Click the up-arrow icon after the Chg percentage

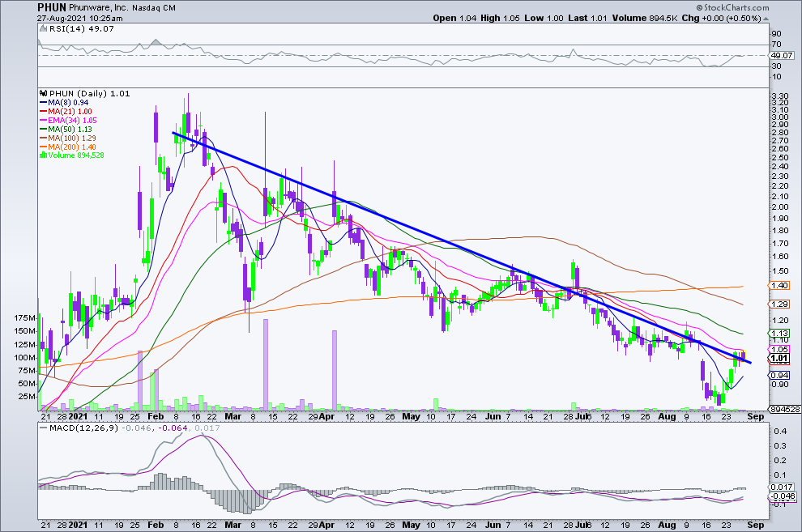click(x=766, y=19)
